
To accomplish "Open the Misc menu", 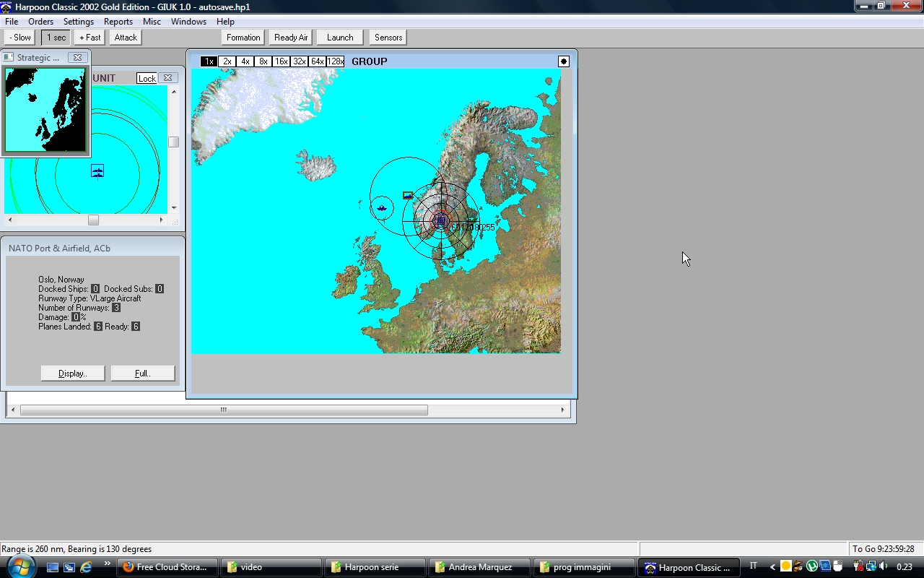I will coord(152,22).
